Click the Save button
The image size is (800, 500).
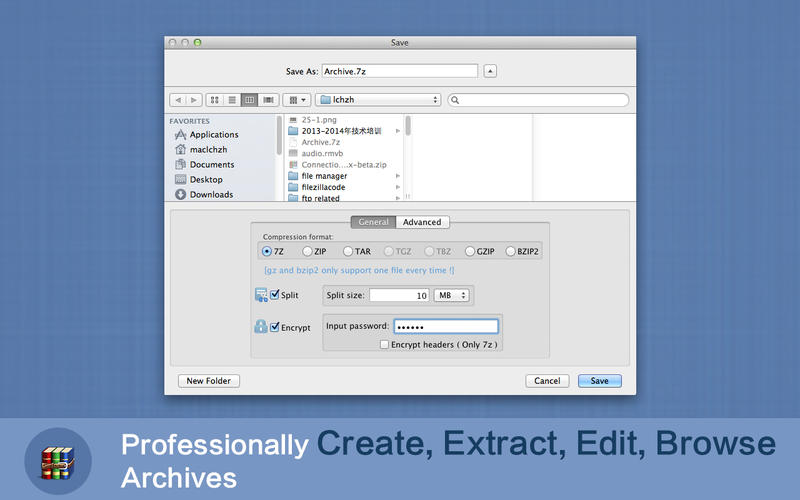point(599,381)
